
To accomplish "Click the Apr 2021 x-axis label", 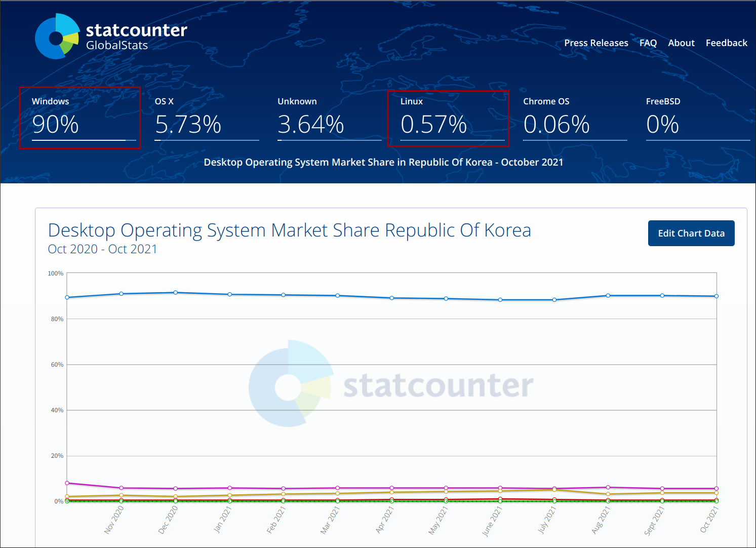I will [x=384, y=520].
